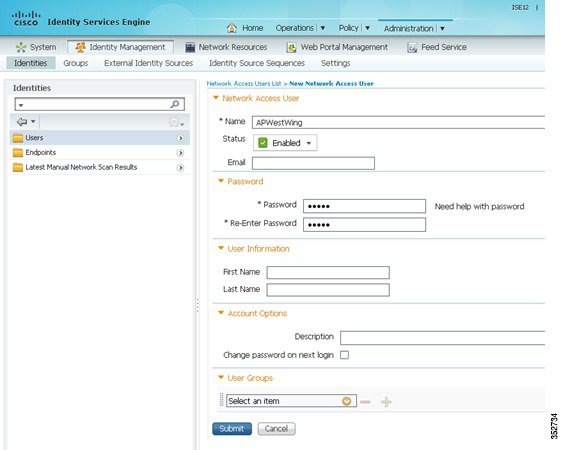Collapse the User Groups section
The width and height of the screenshot is (561, 450).
tap(221, 377)
